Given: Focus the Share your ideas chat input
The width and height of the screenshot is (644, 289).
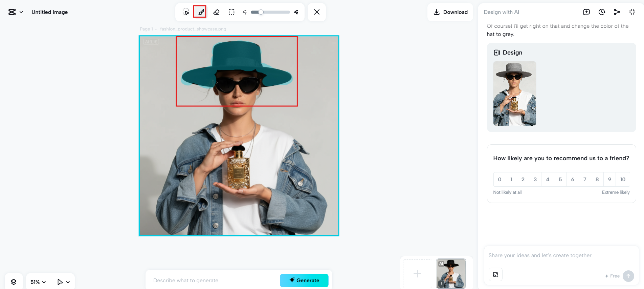Looking at the screenshot, I should tap(561, 255).
